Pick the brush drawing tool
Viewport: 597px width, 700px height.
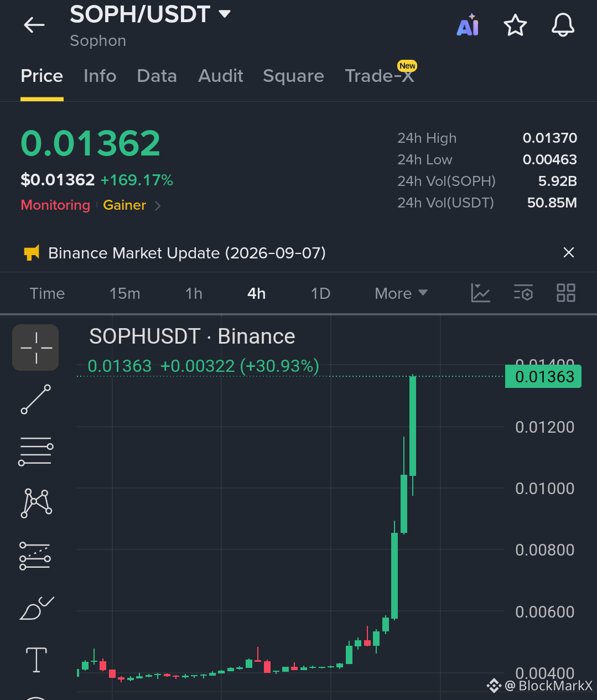[x=37, y=608]
